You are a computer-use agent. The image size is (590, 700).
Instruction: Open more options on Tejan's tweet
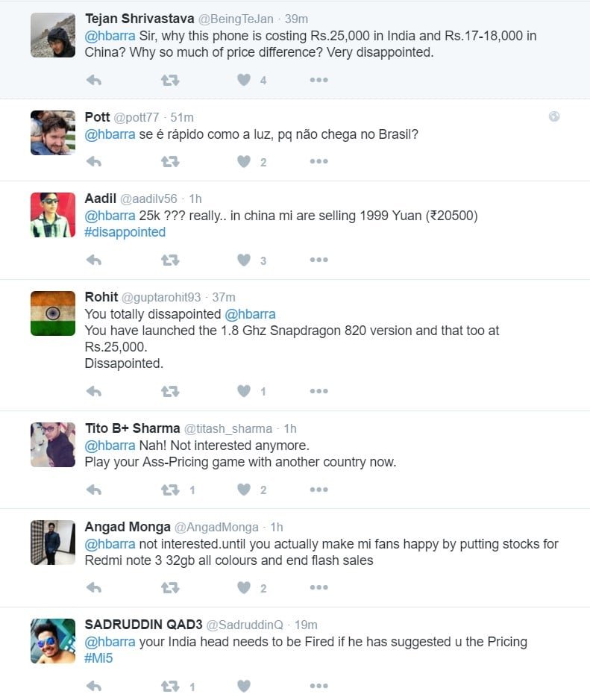(x=318, y=80)
